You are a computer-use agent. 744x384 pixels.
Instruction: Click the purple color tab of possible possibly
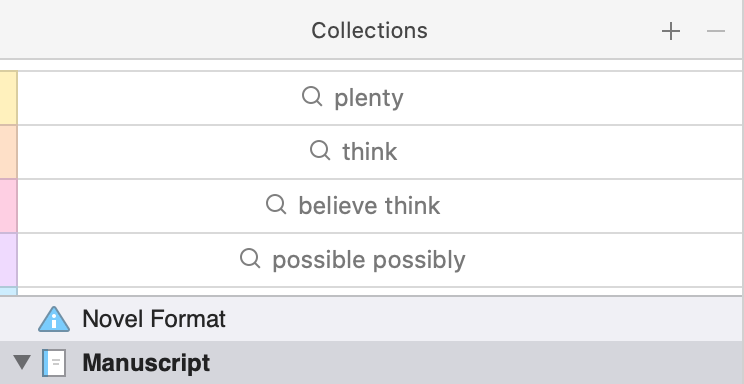coord(9,260)
